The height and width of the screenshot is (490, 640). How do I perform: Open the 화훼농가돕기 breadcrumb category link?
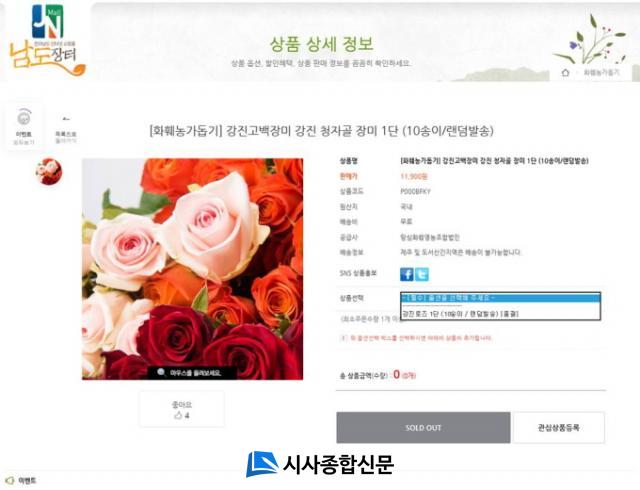(601, 73)
